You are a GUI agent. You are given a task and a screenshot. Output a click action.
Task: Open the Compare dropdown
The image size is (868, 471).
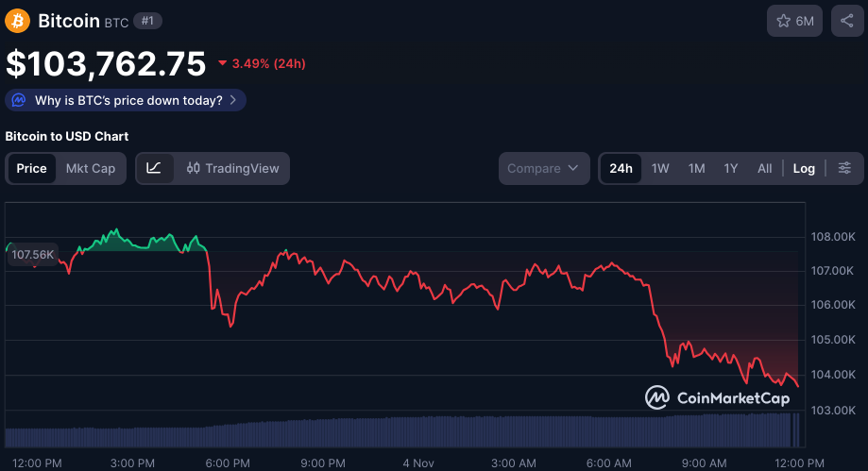[x=544, y=168]
